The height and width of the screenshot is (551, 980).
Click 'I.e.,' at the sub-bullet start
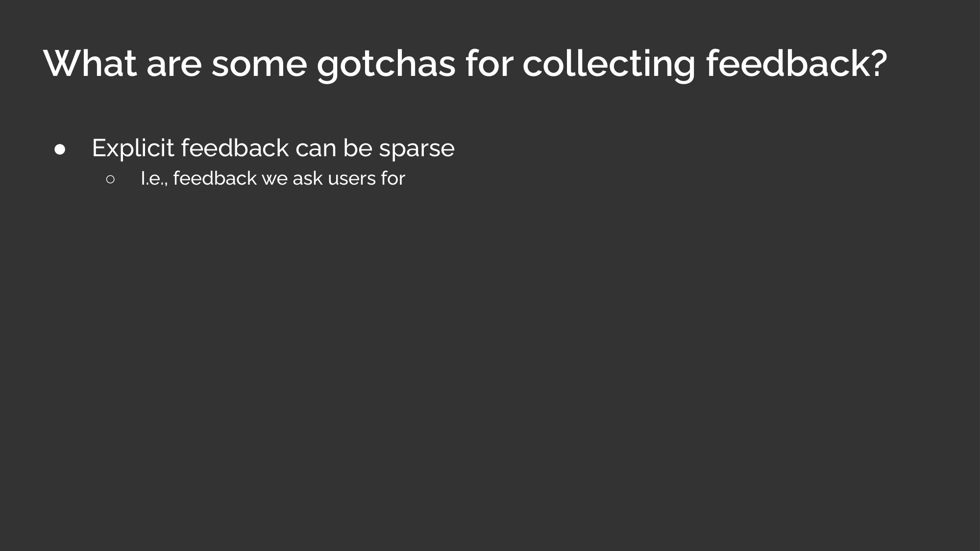point(153,179)
